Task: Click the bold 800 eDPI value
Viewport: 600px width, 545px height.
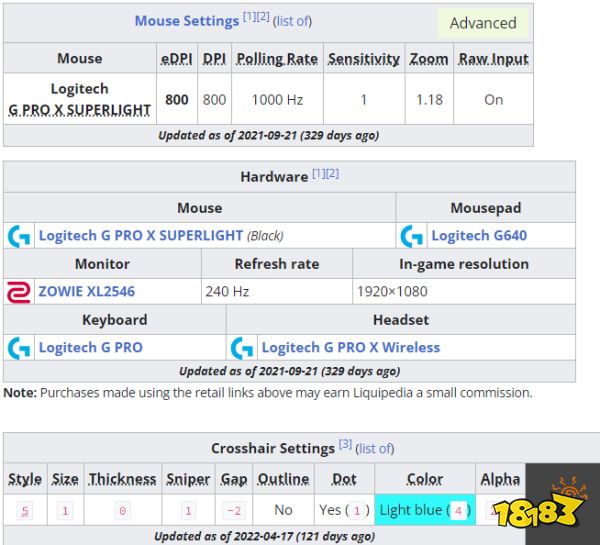Action: click(176, 100)
